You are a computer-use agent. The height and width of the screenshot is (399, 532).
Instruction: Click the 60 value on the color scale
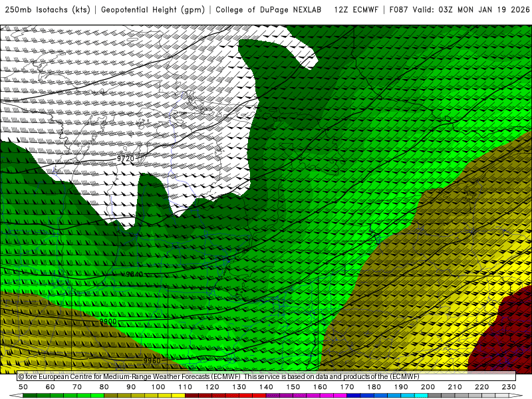click(51, 387)
